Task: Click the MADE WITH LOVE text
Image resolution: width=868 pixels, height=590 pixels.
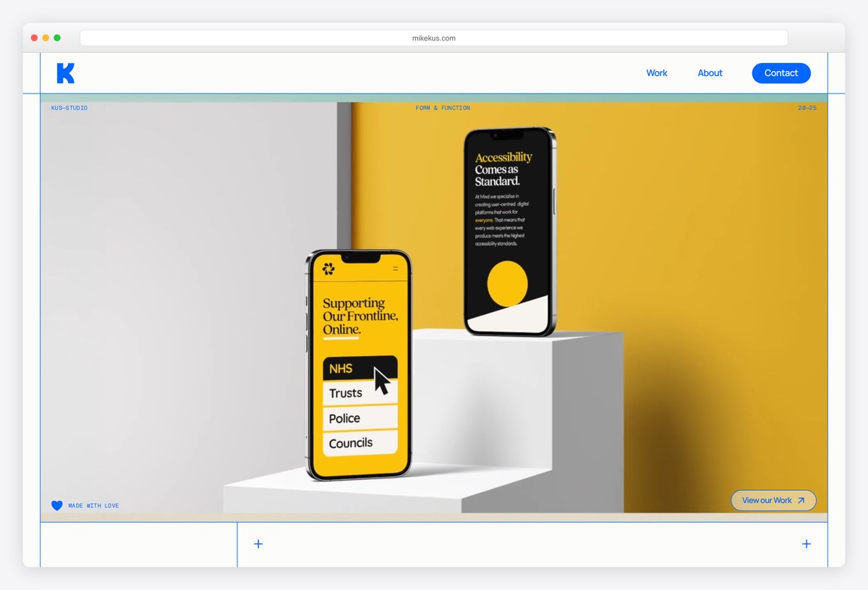Action: [93, 506]
